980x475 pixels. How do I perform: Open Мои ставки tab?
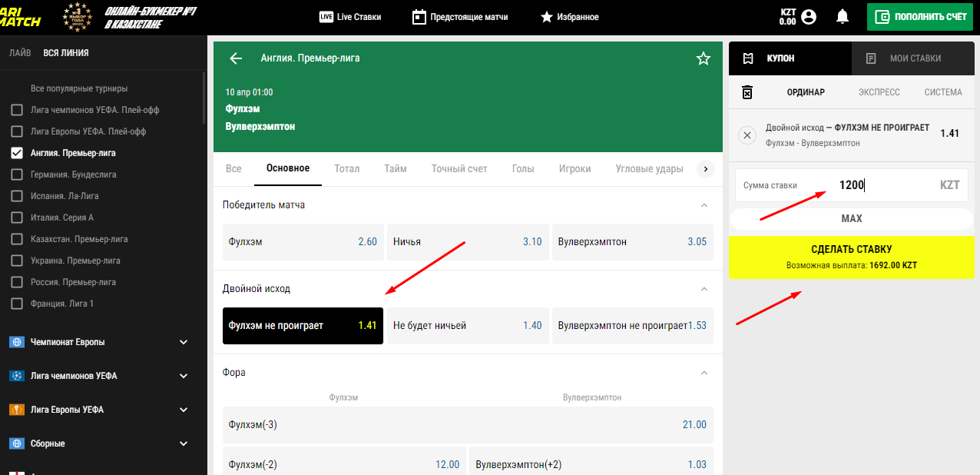coord(913,58)
